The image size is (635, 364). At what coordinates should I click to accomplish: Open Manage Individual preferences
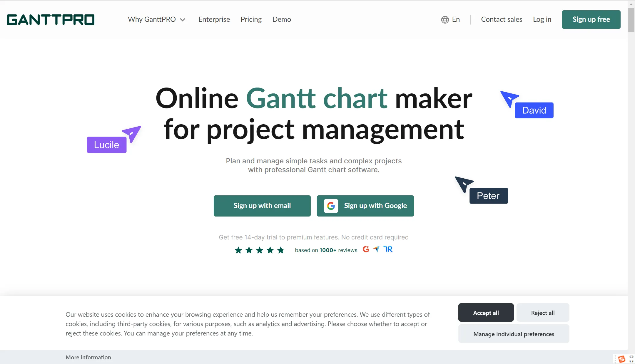[514, 334]
